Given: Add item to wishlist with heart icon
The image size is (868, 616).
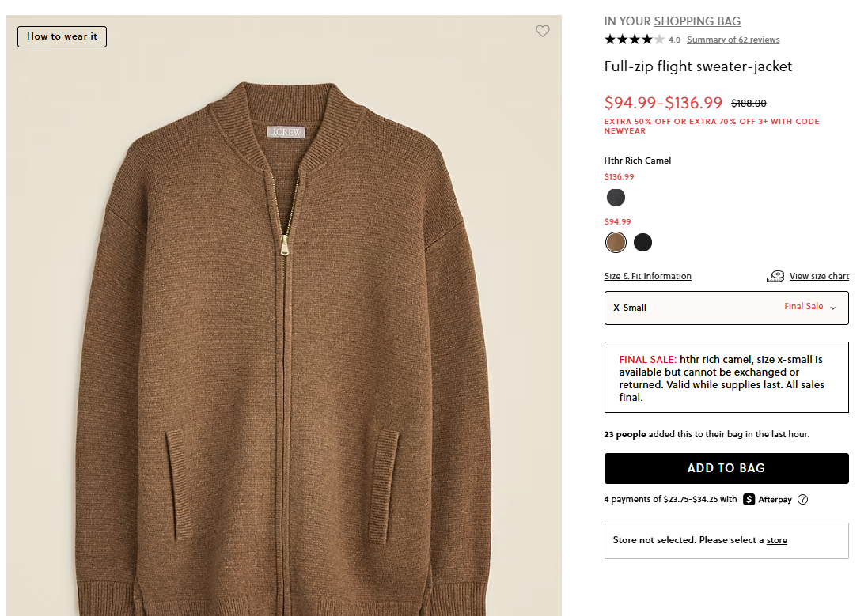Looking at the screenshot, I should (542, 32).
